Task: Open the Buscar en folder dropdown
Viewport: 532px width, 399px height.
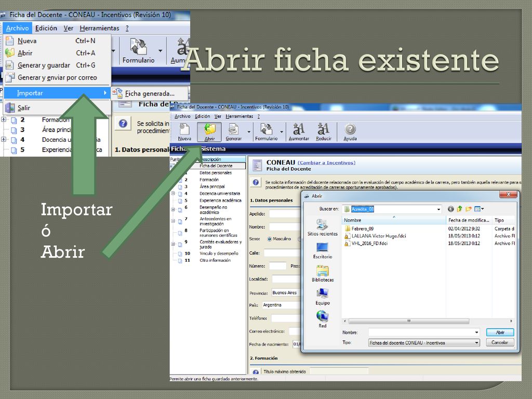Action: pos(438,209)
